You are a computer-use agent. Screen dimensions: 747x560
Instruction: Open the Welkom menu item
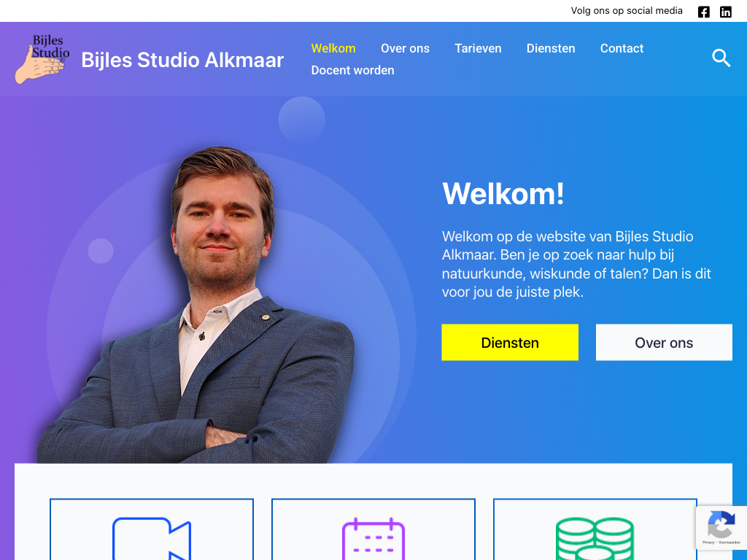[333, 49]
